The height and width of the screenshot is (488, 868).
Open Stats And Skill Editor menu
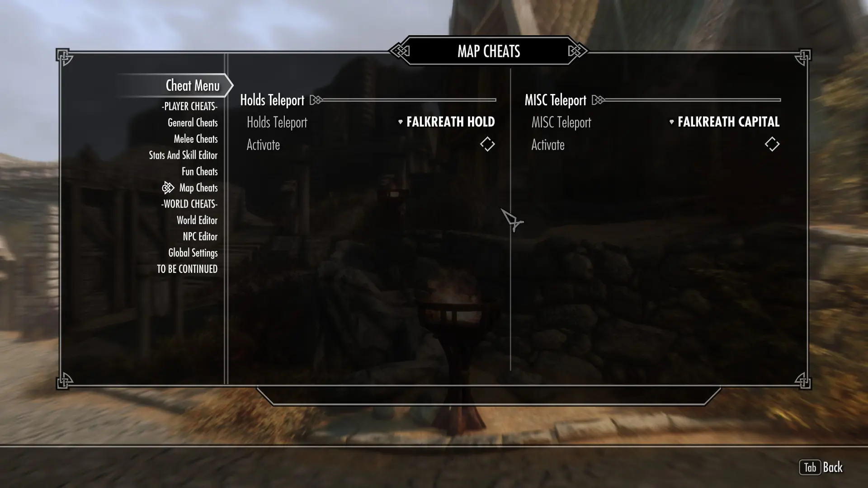[x=183, y=155]
